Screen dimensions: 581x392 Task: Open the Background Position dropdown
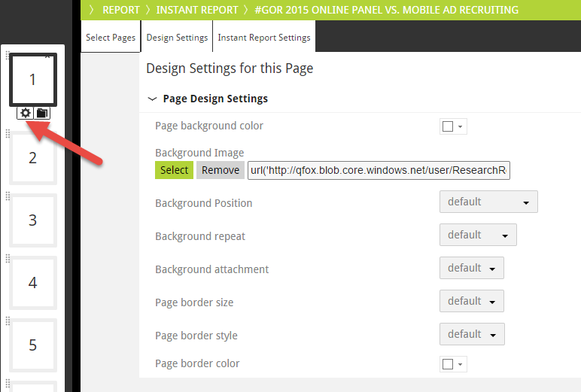tap(488, 202)
